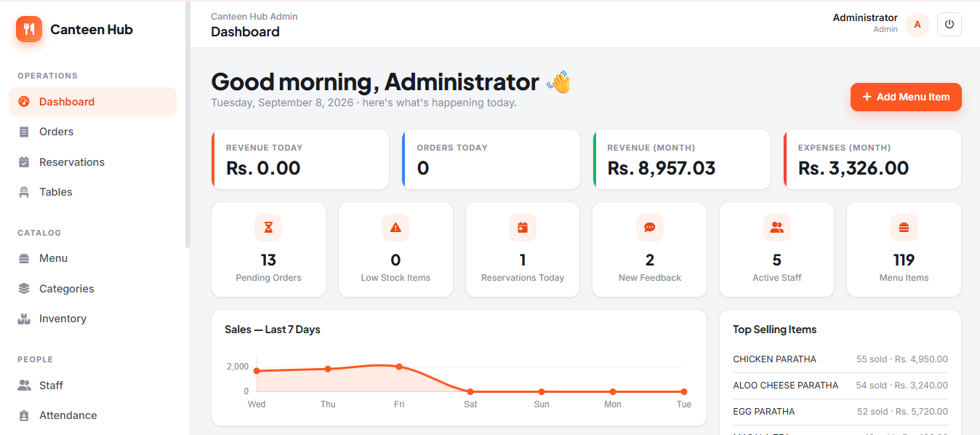
Task: Click the hourglass icon on Pending Orders card
Action: [x=268, y=228]
